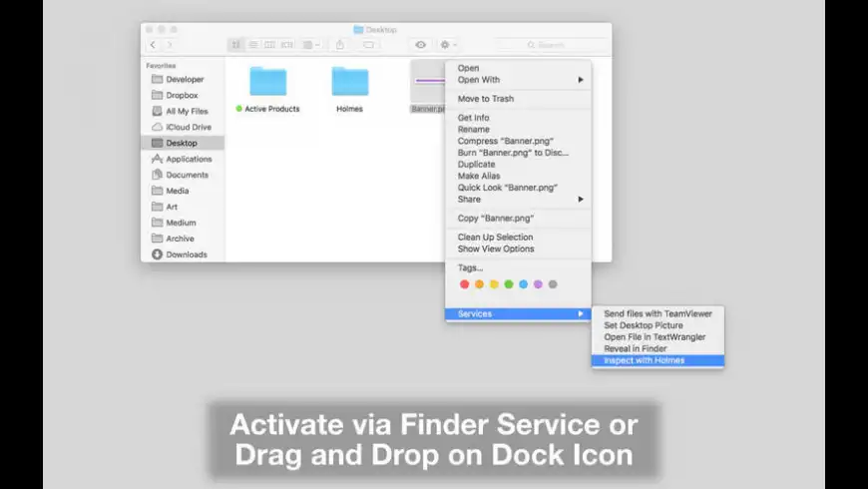Open Media folder in the sidebar
868x489 pixels.
pos(183,191)
